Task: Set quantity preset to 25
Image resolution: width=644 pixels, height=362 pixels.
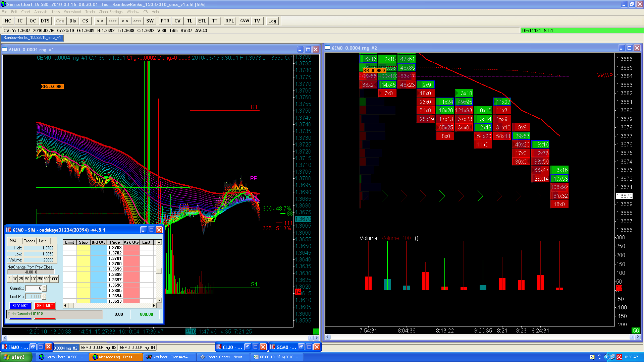Action: [x=21, y=279]
